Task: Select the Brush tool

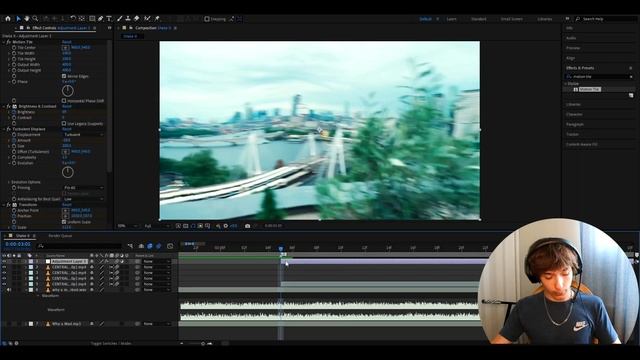Action: (x=120, y=18)
